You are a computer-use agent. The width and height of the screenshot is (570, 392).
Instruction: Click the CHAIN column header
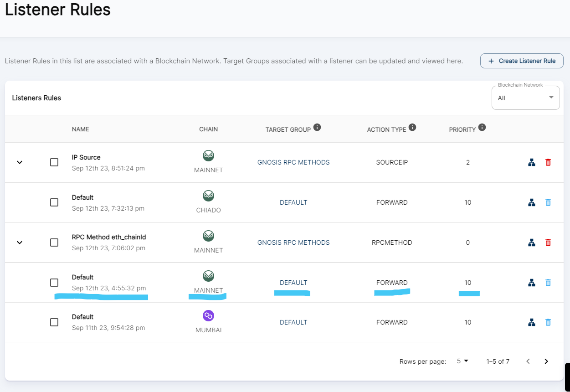click(x=209, y=129)
